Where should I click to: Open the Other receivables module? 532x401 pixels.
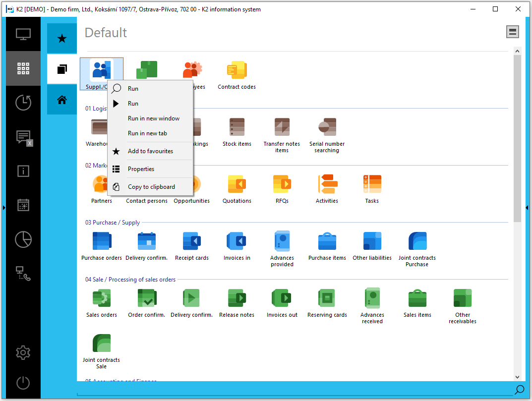coord(463,306)
